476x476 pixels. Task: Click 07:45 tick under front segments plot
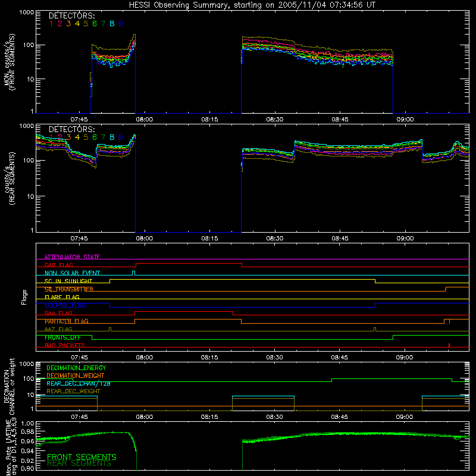[x=79, y=120]
